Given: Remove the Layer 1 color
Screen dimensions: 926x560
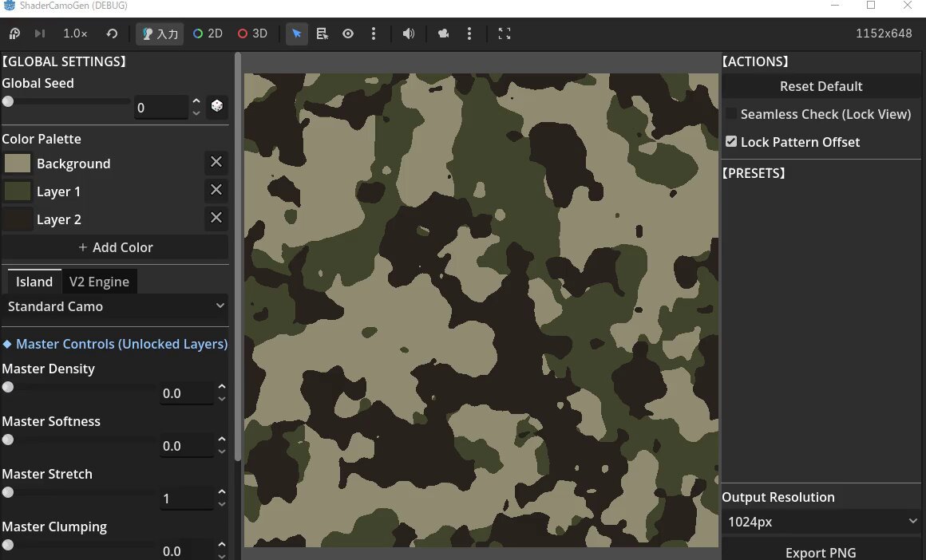Looking at the screenshot, I should [x=216, y=190].
